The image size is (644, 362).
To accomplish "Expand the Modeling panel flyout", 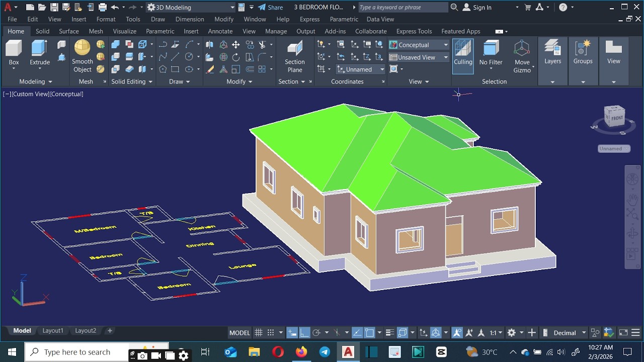I will (x=36, y=81).
